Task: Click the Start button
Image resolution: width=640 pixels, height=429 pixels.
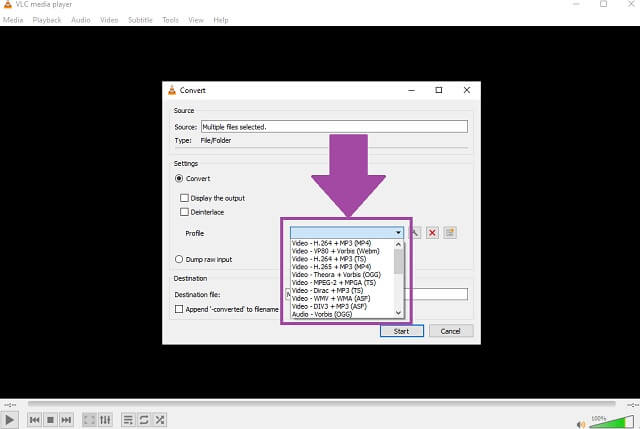Action: pos(402,331)
